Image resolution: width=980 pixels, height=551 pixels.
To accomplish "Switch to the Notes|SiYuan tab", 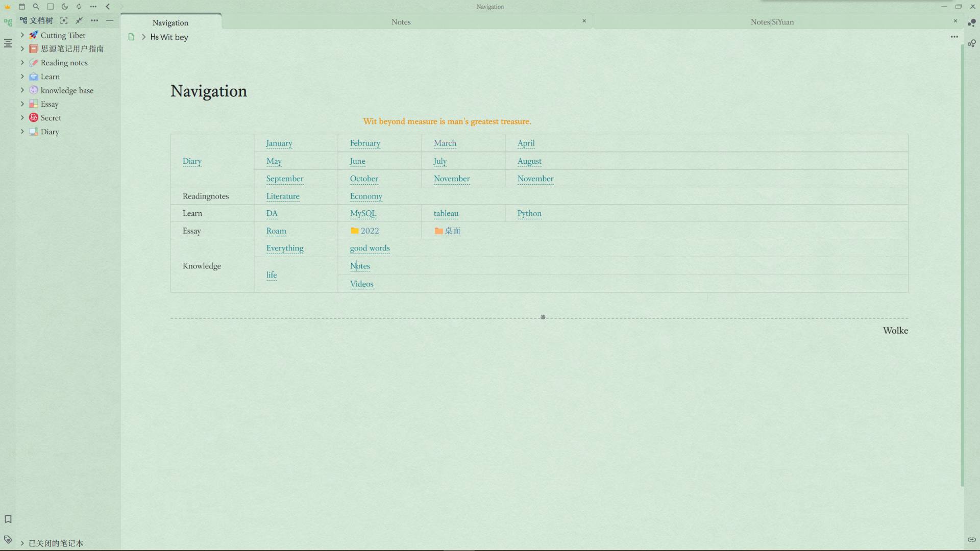I will click(772, 22).
